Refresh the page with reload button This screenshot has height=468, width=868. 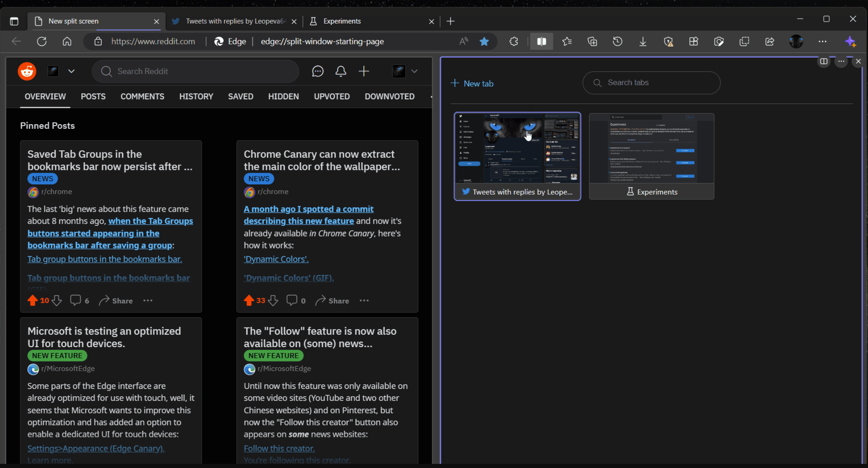point(41,41)
